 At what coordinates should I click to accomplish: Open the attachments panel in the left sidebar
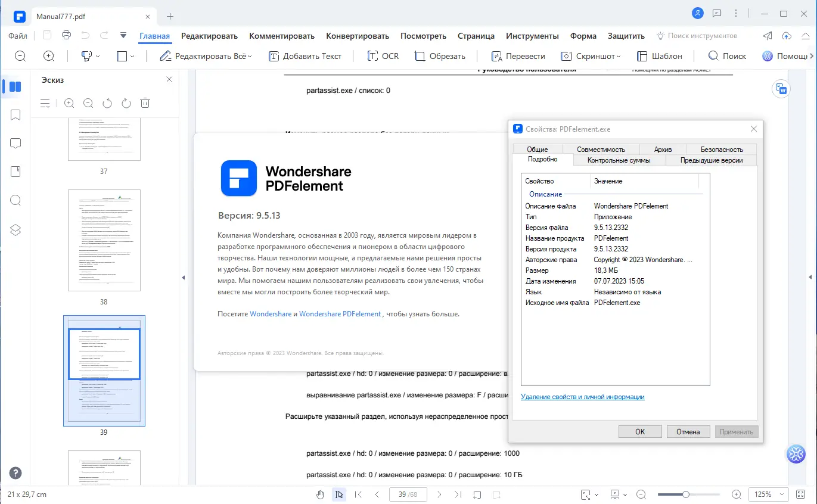pos(15,172)
